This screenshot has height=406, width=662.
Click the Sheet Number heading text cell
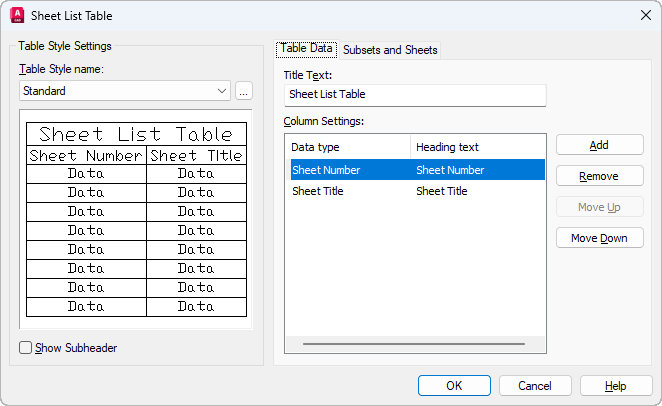(x=448, y=170)
